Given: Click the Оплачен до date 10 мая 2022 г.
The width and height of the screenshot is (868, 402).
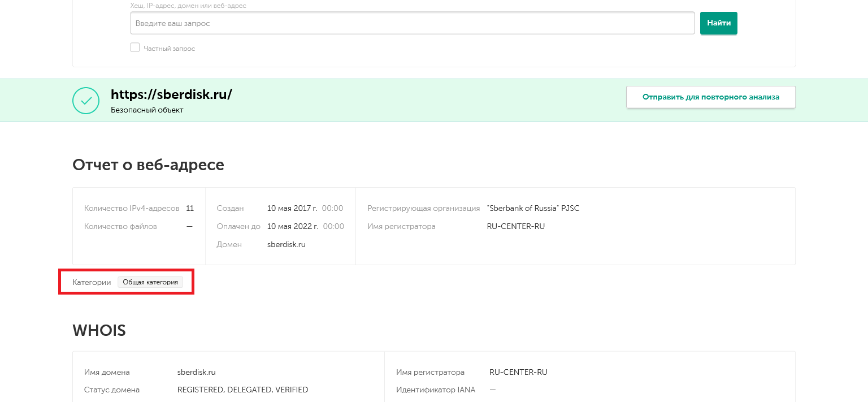Looking at the screenshot, I should point(293,227).
